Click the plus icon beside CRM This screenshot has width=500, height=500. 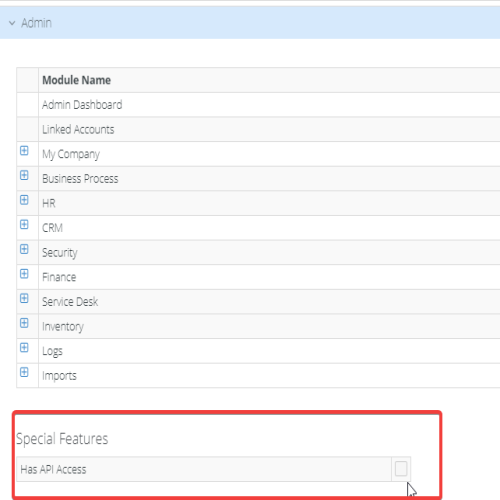coord(24,224)
